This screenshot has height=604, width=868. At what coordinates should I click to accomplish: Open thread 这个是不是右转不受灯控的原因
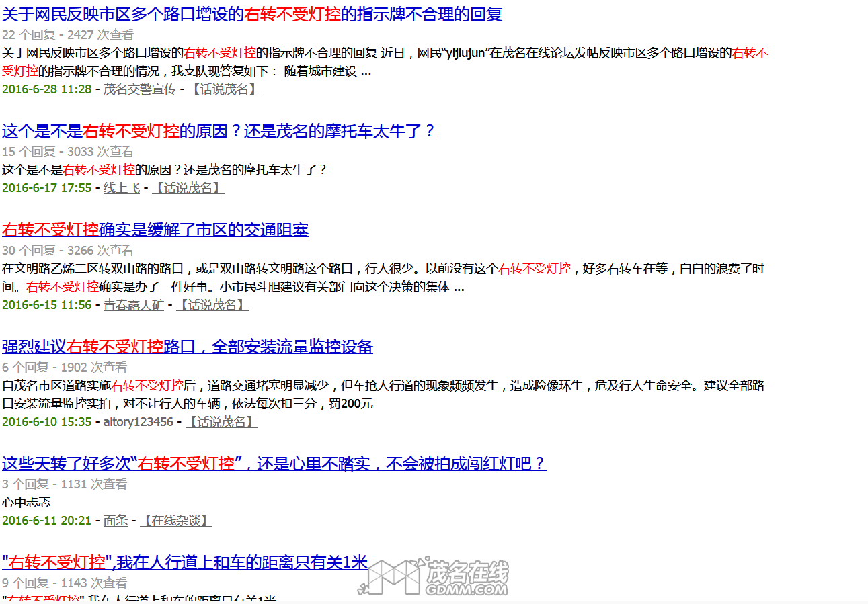coord(219,131)
